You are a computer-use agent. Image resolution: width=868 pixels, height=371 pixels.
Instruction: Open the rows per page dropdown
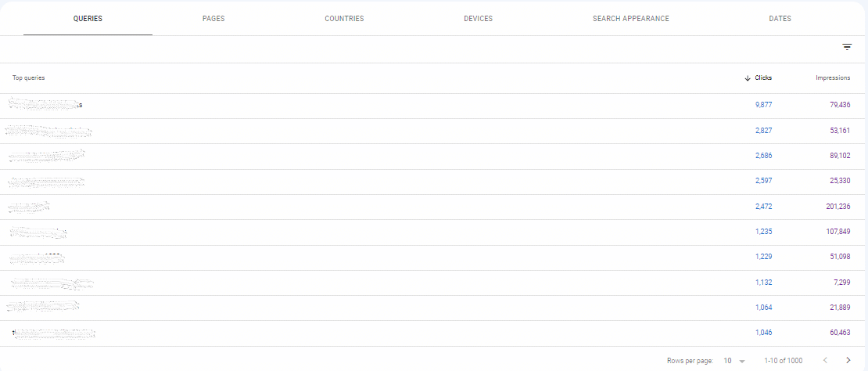click(x=733, y=361)
